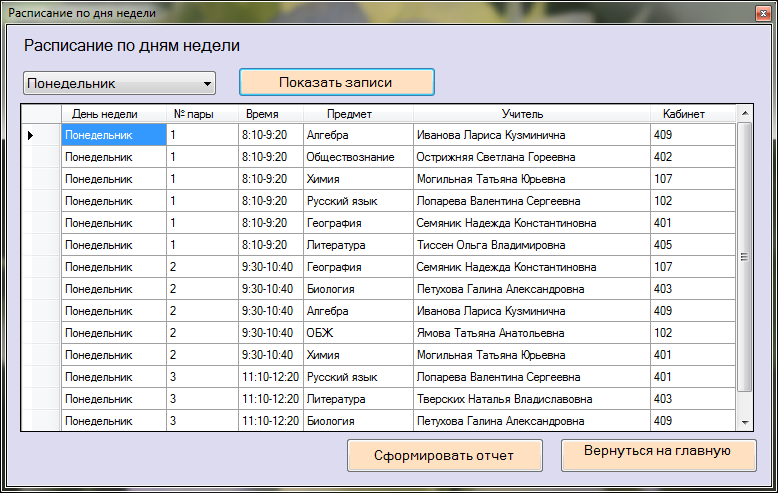Select the highlighted Понедельник cell in the Алгебра 409 row
The width and height of the screenshot is (778, 493).
tap(114, 135)
